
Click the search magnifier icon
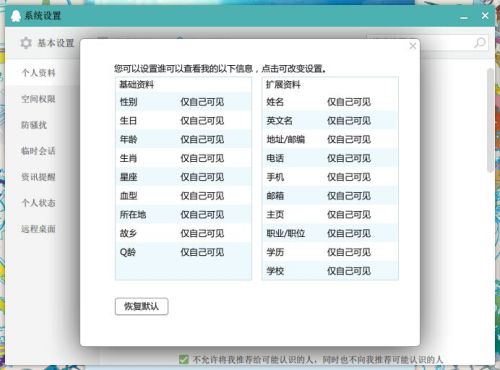click(x=480, y=43)
